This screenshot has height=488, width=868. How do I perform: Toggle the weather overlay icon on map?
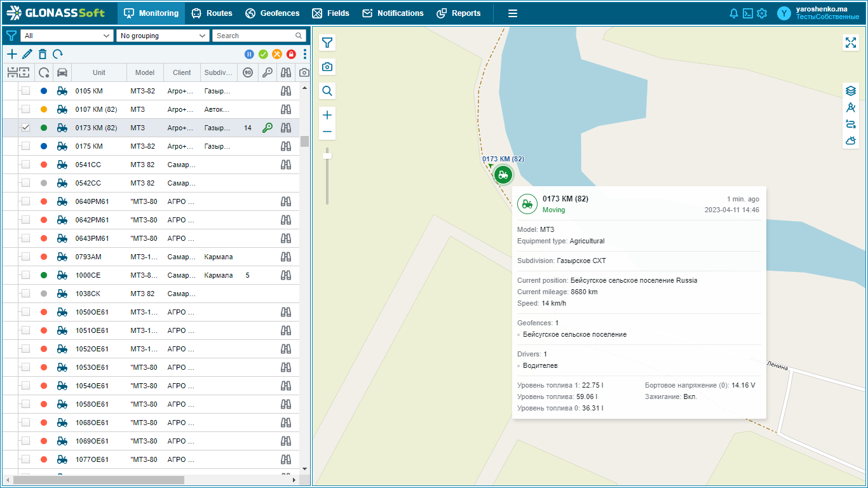(x=851, y=140)
